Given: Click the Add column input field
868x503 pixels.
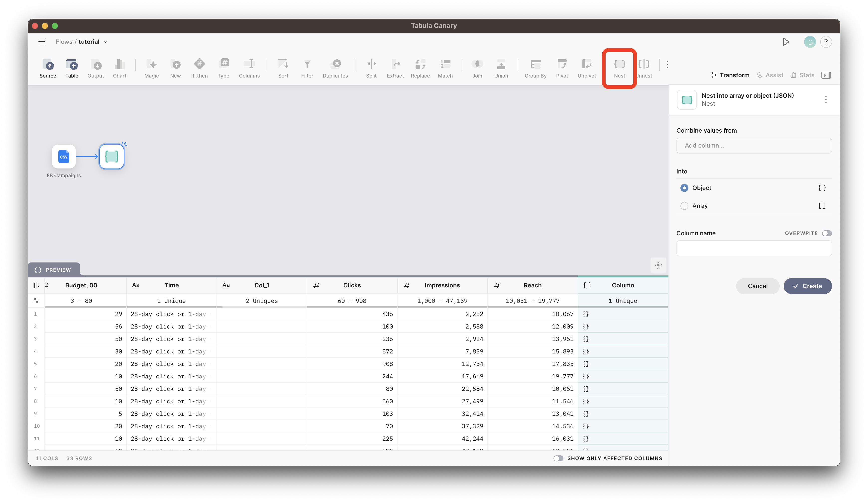Looking at the screenshot, I should pos(754,146).
